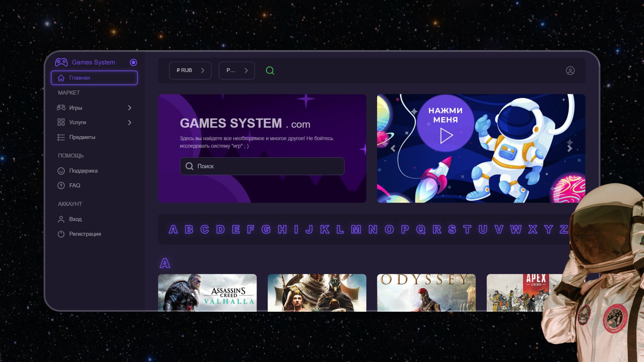Click the FAQ question mark icon
Image resolution: width=644 pixels, height=362 pixels.
[x=61, y=186]
